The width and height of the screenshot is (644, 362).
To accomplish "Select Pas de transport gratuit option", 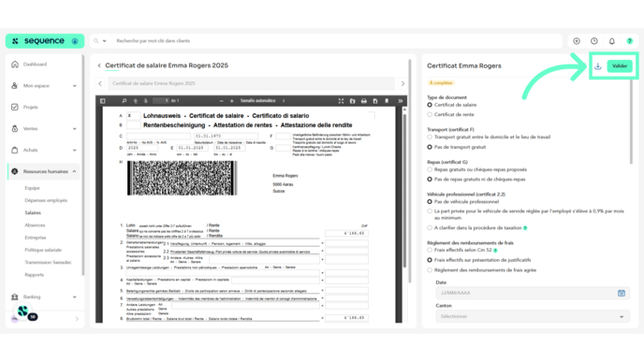I will [430, 147].
